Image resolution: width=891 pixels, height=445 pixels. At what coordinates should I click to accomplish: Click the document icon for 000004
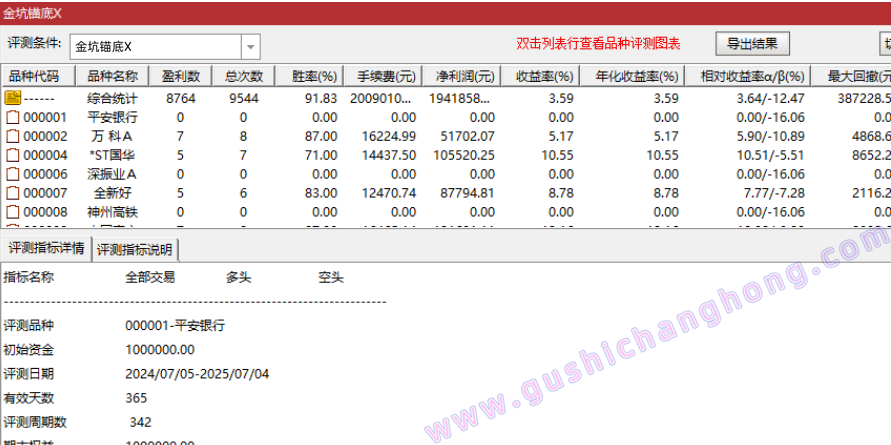13,155
